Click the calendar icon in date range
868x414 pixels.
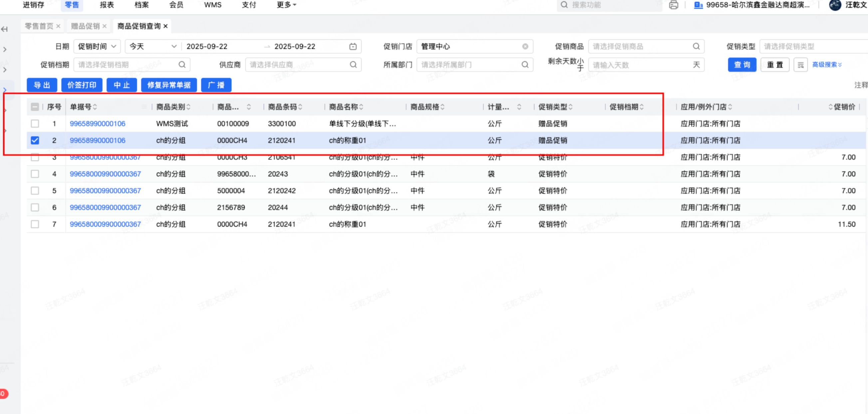353,47
